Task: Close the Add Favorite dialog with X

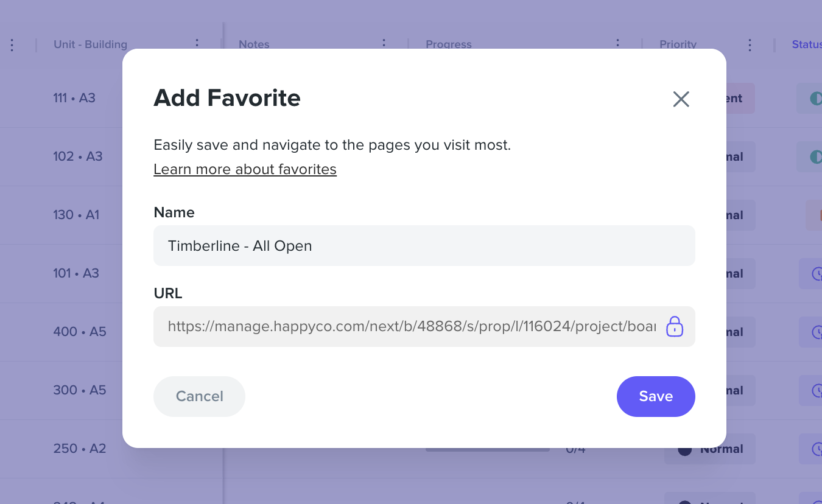Action: point(681,99)
